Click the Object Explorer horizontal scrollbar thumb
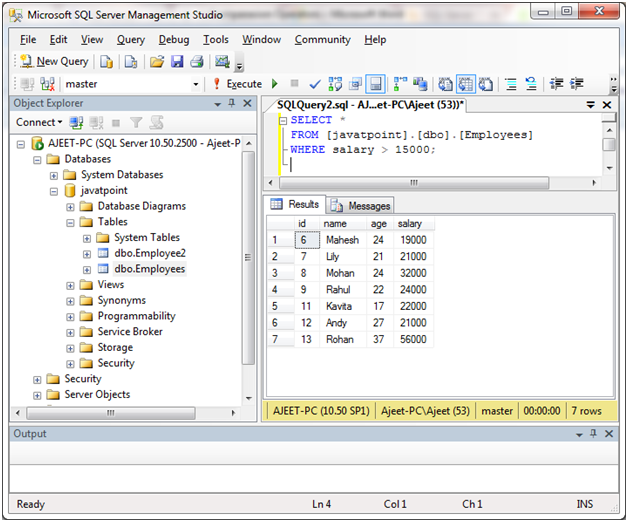Viewport: 628px width, 522px height. point(111,413)
